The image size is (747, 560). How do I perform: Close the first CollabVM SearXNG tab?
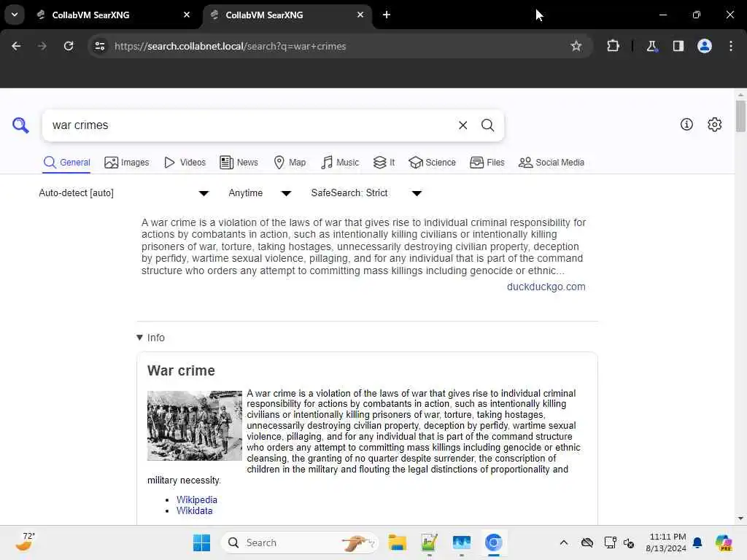(187, 15)
